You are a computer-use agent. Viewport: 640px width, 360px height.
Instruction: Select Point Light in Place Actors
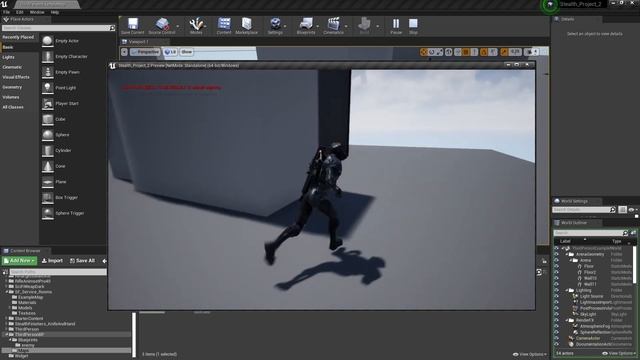coord(67,88)
